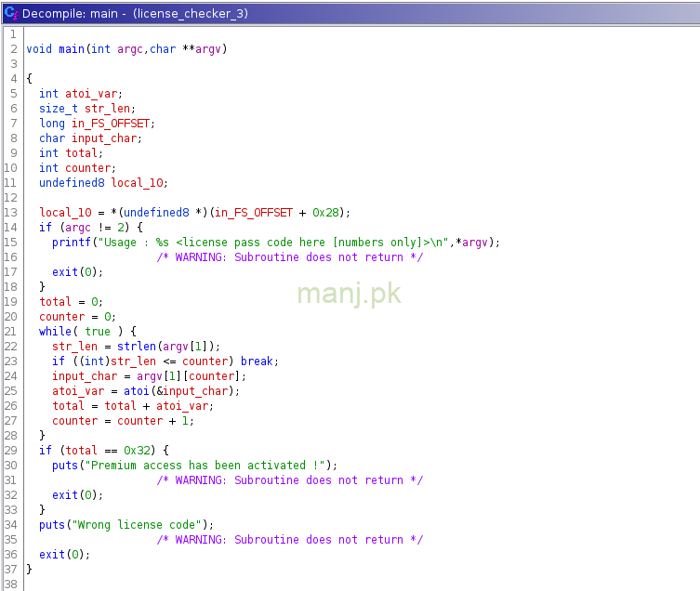Viewport: 700px width, 591px height.
Task: Click line number 26 in the gutter
Action: (11, 406)
